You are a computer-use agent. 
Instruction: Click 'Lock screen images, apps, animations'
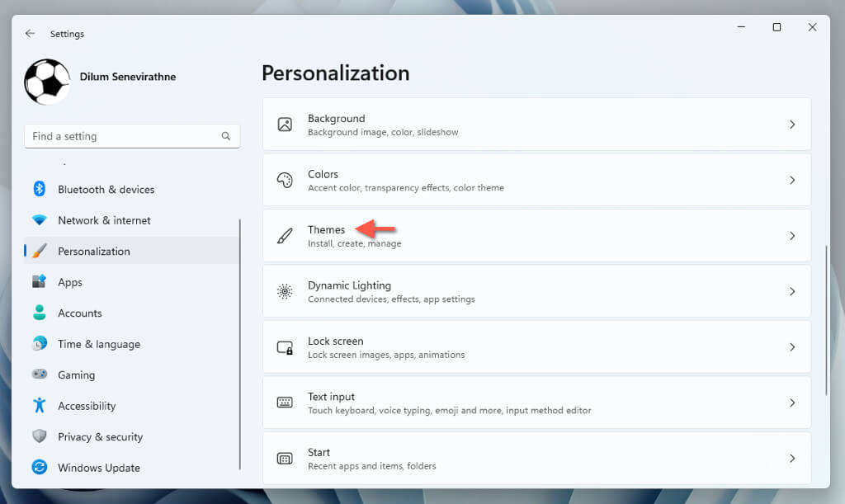[386, 355]
